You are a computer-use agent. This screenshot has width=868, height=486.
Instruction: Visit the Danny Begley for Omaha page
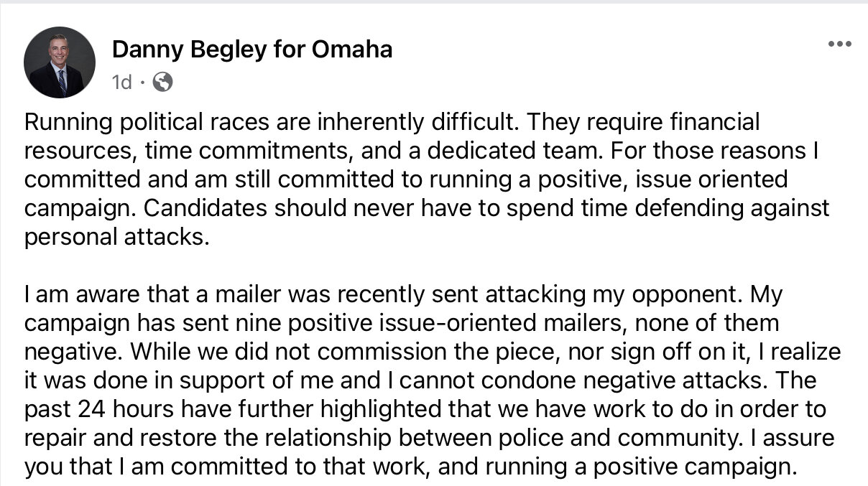252,50
